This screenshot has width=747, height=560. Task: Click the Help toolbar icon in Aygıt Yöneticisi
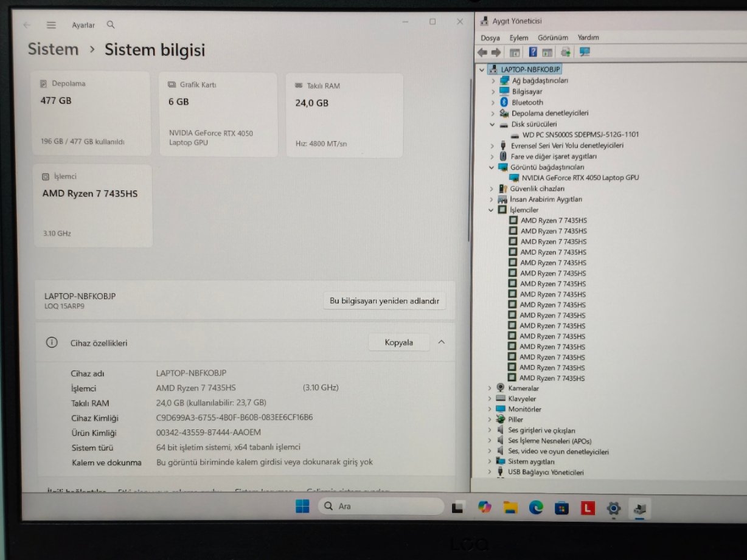(x=532, y=52)
